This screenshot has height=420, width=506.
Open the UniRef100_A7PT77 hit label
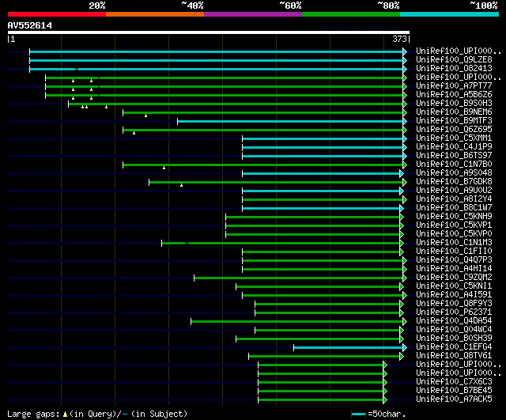pos(454,86)
